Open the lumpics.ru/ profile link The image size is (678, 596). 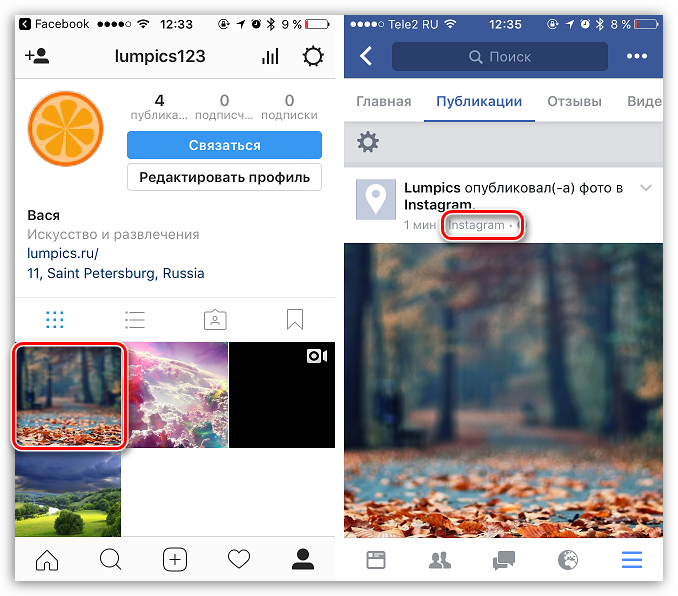pos(63,254)
